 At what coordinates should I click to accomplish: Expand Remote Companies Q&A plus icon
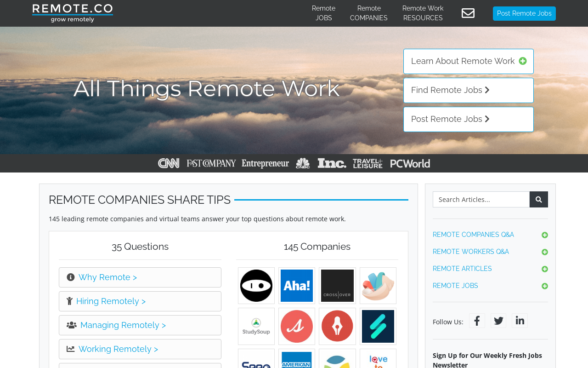tap(545, 235)
